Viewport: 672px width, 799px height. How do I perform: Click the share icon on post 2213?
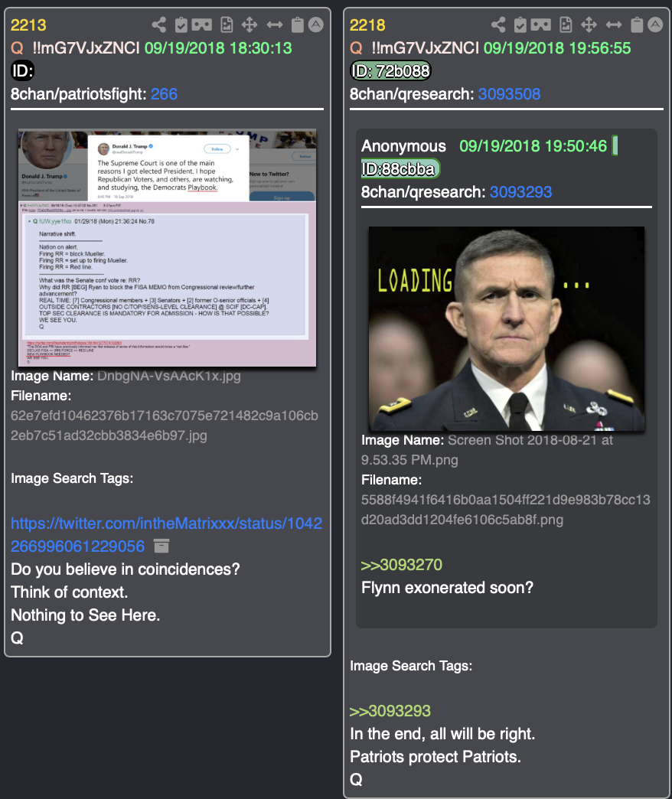[x=159, y=24]
